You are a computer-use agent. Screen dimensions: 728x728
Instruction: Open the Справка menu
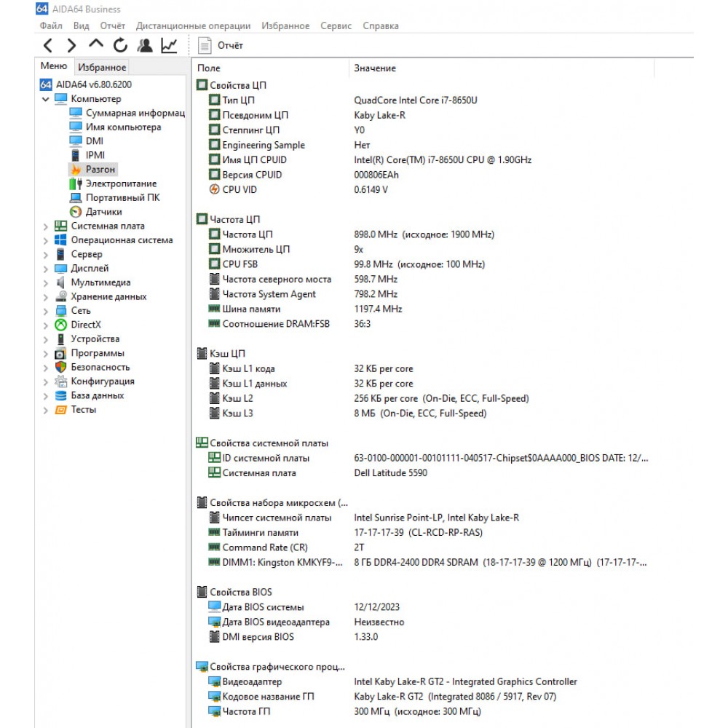tap(381, 26)
